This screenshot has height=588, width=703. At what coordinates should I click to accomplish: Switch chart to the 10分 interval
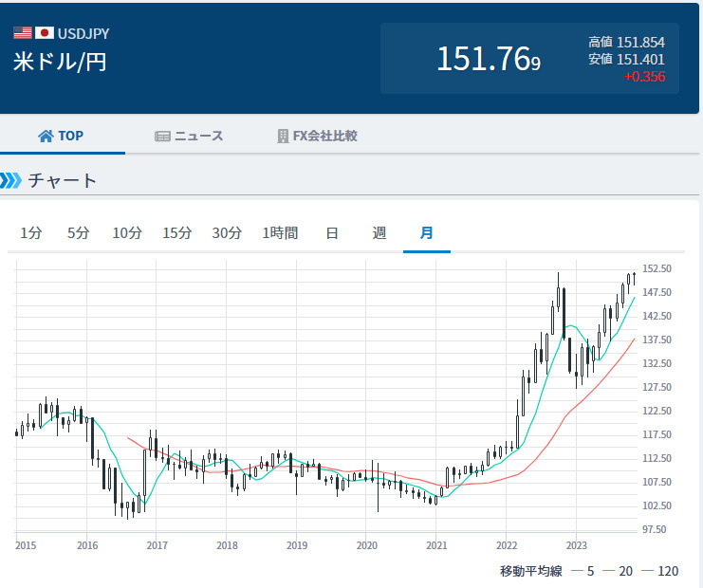(x=127, y=233)
